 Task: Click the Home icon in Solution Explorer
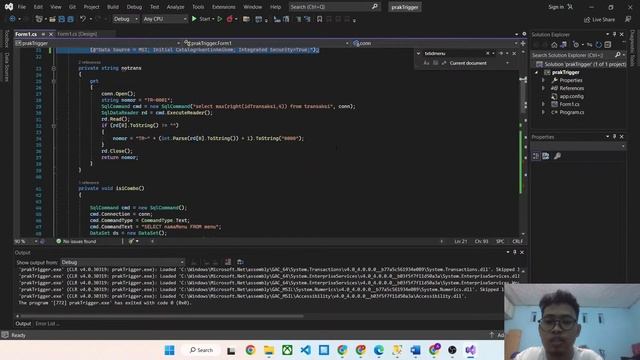click(x=554, y=44)
